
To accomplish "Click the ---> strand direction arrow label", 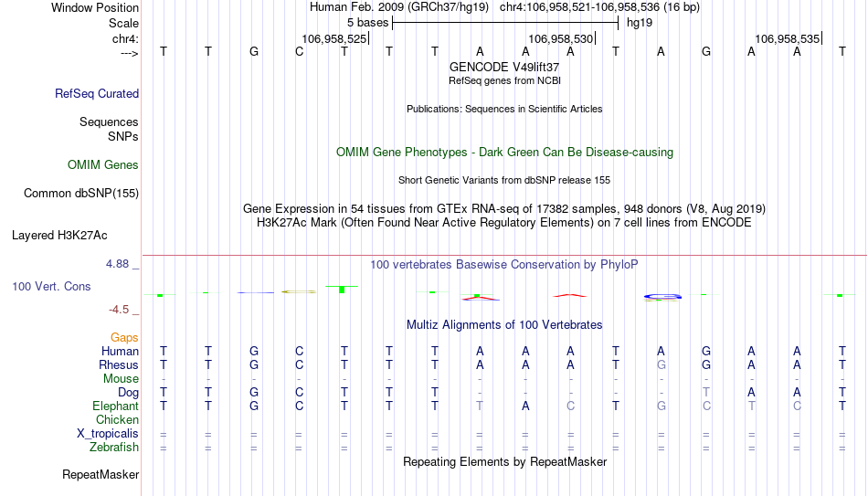I will (129, 53).
